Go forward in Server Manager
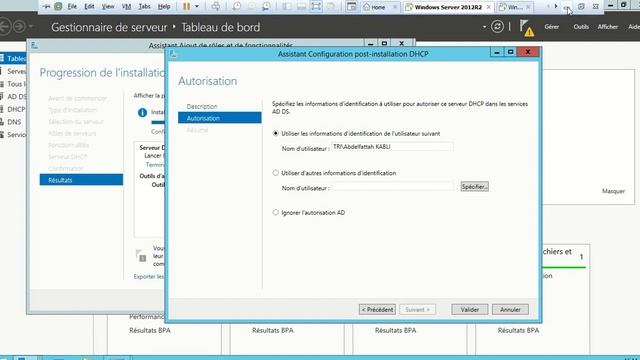 [x=19, y=27]
